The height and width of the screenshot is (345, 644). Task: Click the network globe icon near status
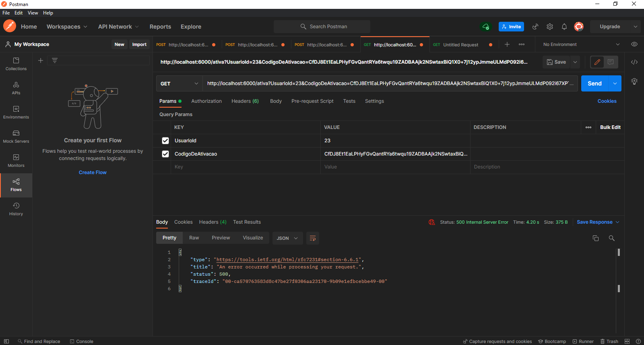click(x=432, y=222)
